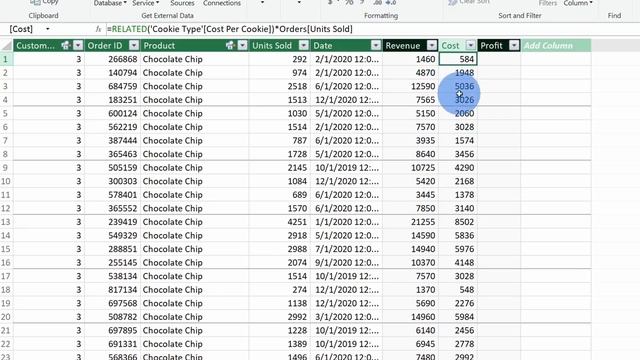Click the Order ID cell 600124

[x=112, y=113]
